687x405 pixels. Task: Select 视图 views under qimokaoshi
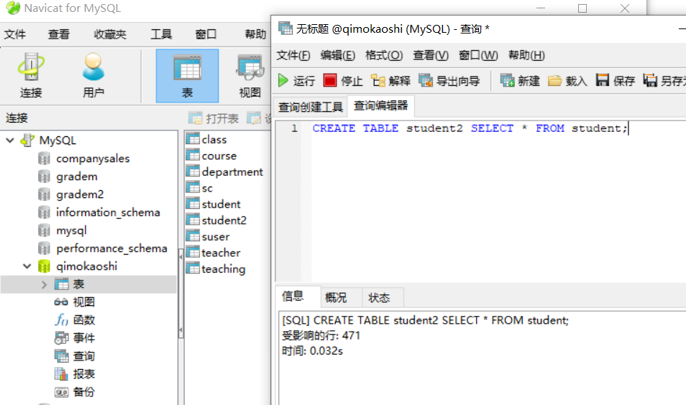coord(83,302)
